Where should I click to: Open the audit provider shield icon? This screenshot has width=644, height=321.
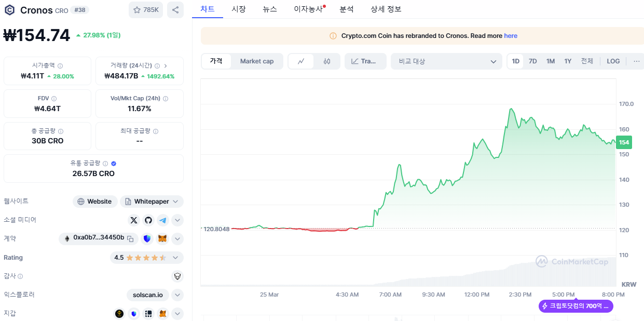click(177, 276)
